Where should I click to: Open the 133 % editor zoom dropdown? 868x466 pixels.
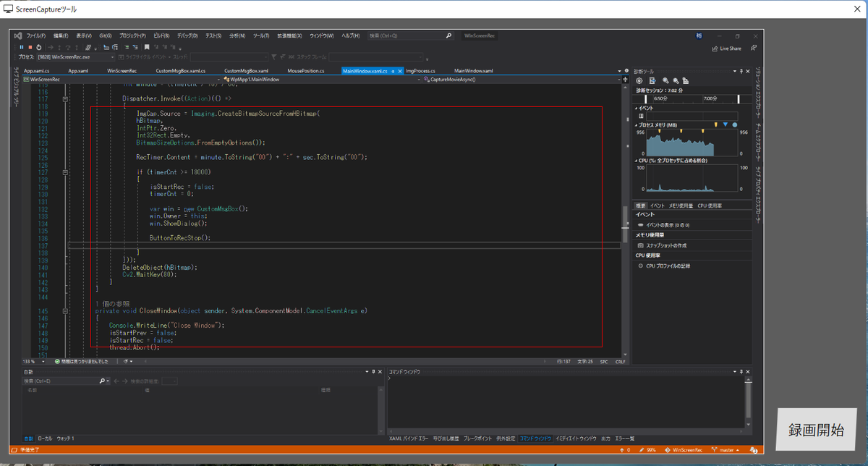(x=44, y=360)
